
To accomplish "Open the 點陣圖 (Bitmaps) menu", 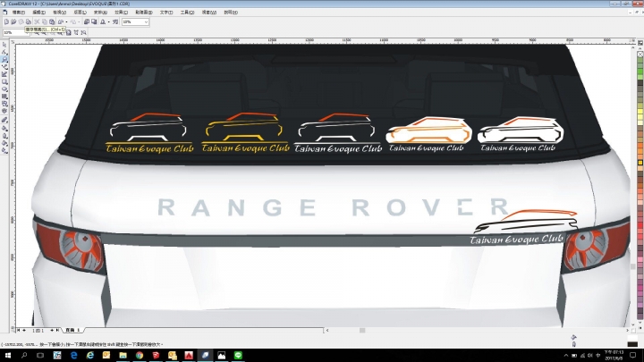I will click(144, 13).
